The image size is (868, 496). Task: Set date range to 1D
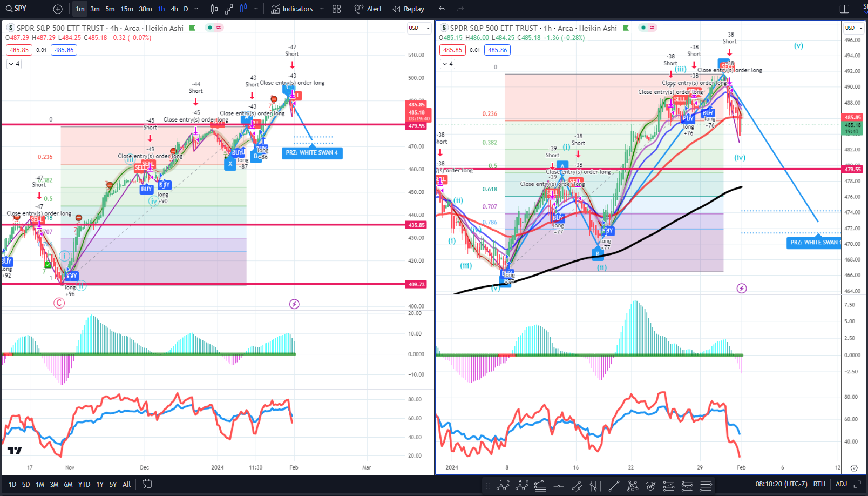pos(12,485)
